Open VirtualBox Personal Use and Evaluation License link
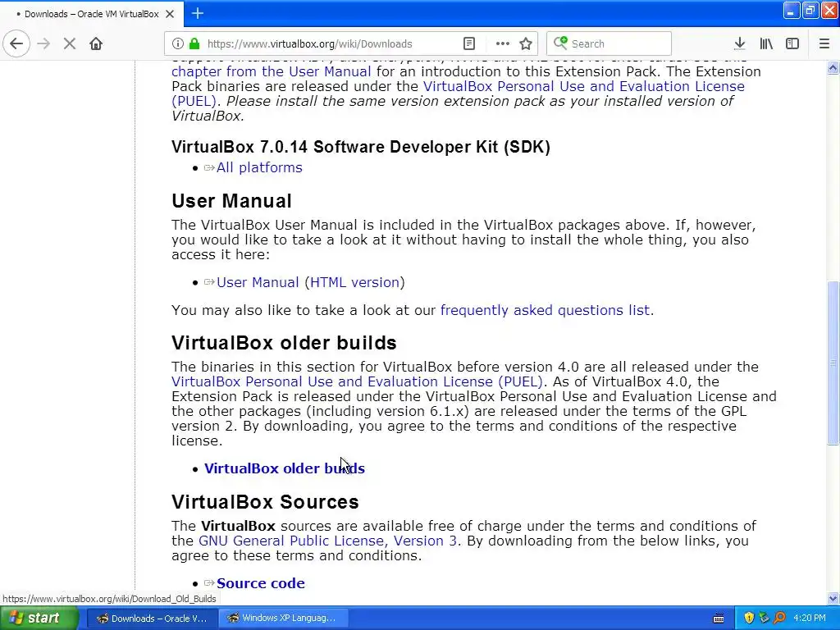Screen dimensions: 840x630 (584, 86)
